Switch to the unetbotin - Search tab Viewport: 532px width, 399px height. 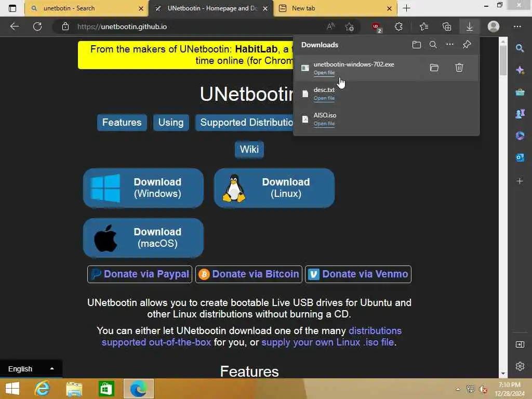pyautogui.click(x=87, y=8)
